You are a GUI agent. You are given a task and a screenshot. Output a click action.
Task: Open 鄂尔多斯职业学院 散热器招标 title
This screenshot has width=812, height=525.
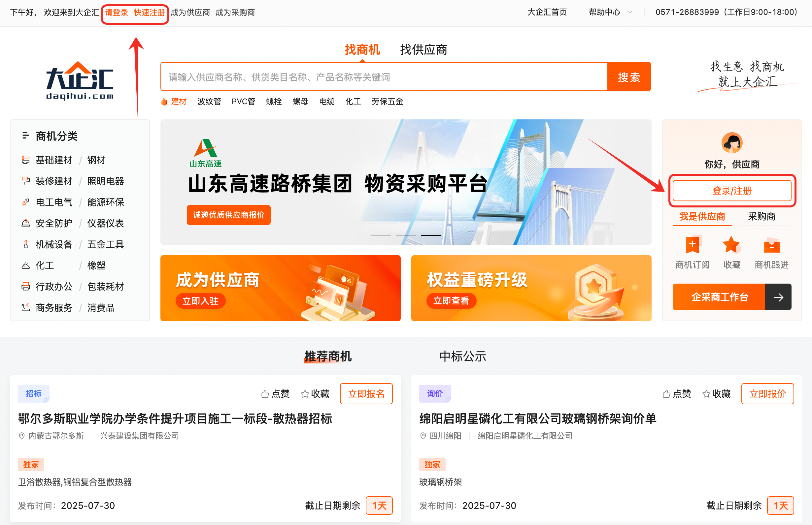click(x=175, y=418)
